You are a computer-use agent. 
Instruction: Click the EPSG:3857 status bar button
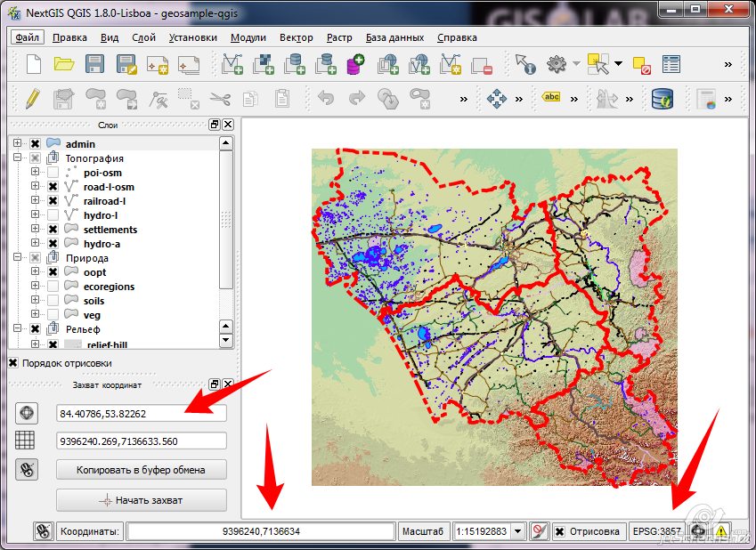[x=656, y=531]
